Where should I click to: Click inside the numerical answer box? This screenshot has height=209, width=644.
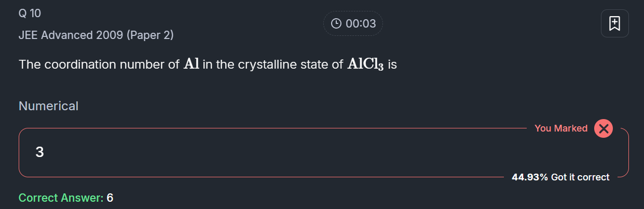coord(311,152)
